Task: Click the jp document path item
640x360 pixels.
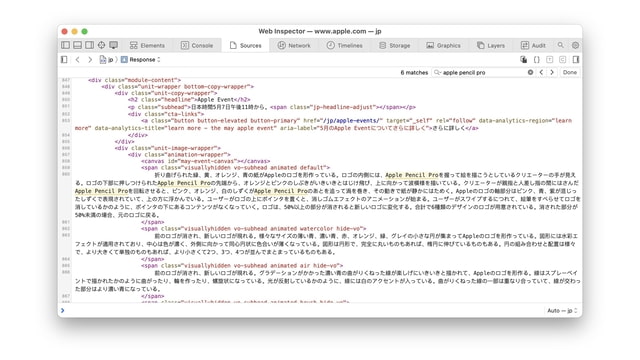Action: 107,60
